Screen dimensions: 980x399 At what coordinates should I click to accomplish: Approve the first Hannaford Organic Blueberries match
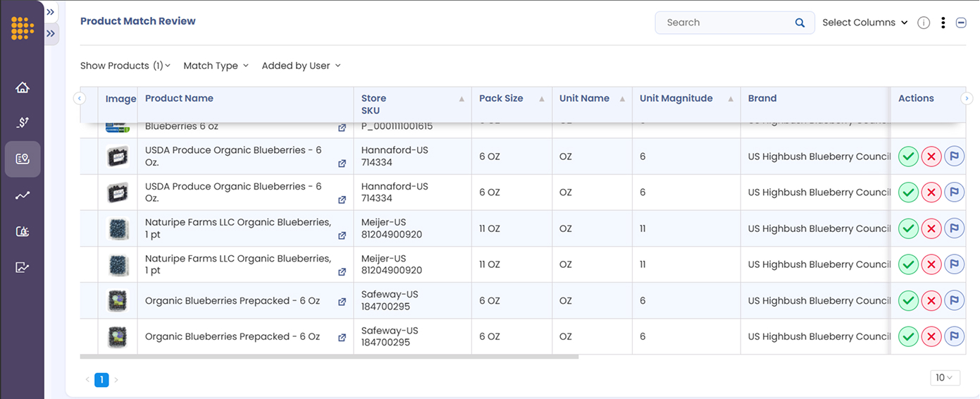click(908, 156)
